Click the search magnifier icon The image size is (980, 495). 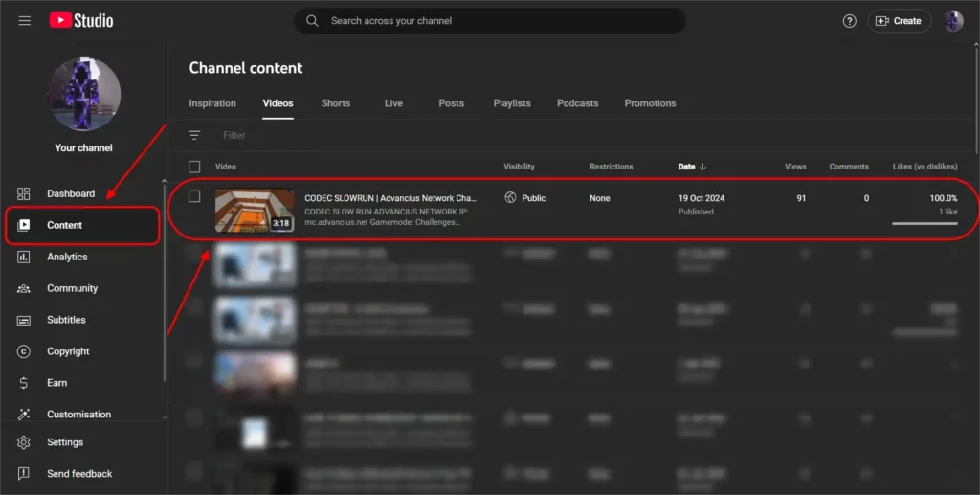click(312, 21)
